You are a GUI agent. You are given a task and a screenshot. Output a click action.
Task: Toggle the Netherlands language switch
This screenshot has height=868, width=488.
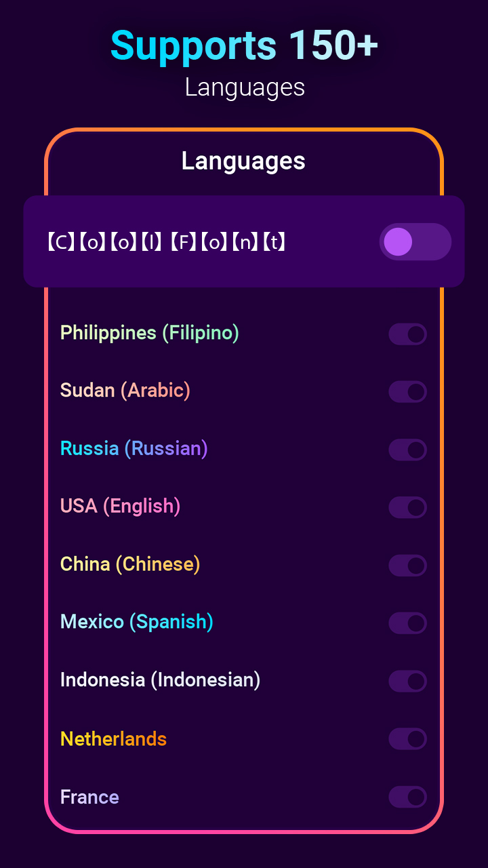[407, 738]
